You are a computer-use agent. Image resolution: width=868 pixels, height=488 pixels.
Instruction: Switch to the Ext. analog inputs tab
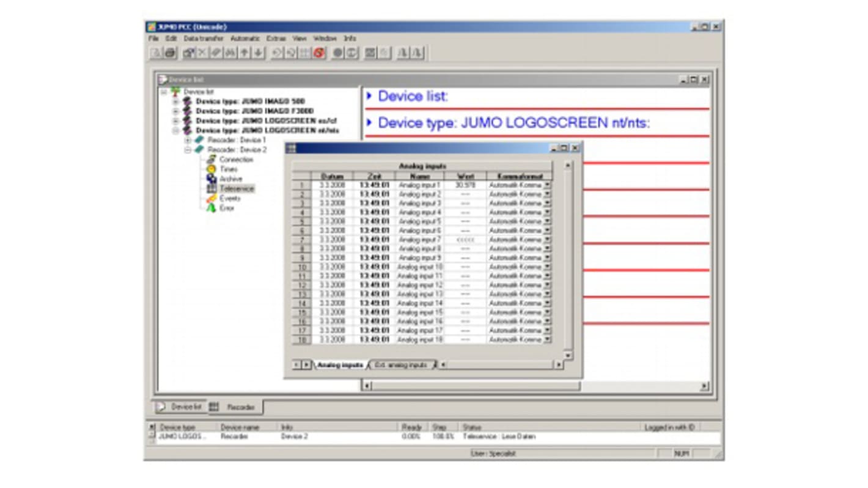tap(401, 365)
